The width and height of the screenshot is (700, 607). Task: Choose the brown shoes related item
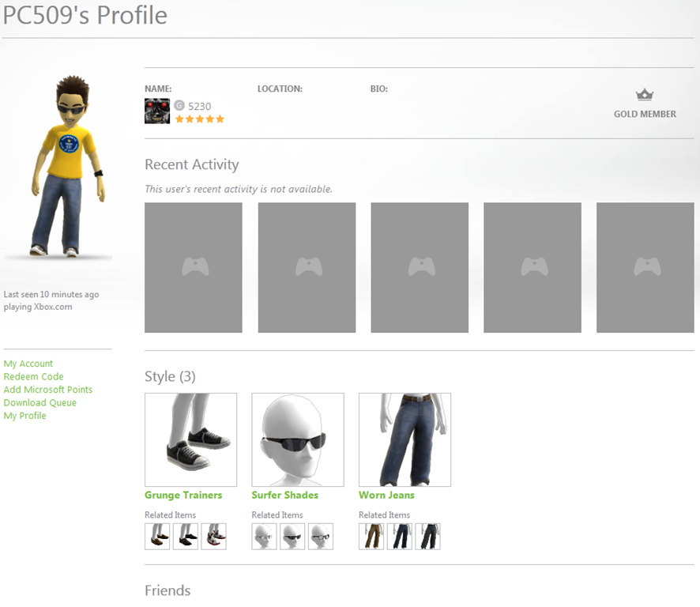coord(157,536)
